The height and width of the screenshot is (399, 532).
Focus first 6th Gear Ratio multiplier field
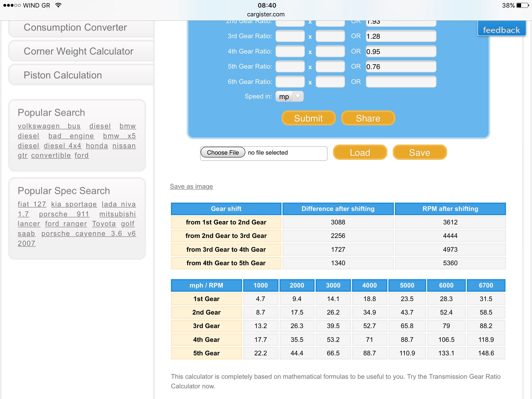click(290, 82)
